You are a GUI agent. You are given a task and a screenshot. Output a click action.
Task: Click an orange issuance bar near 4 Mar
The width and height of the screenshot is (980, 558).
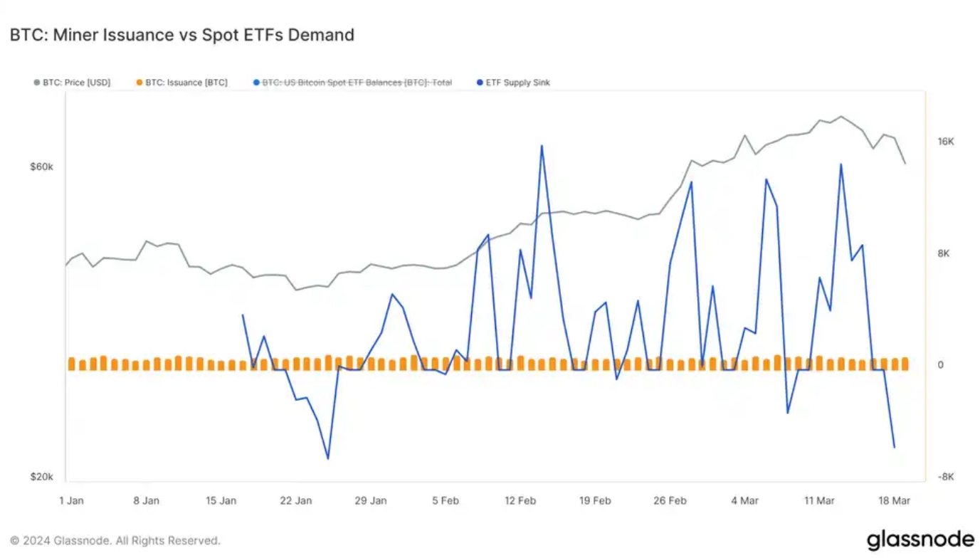pyautogui.click(x=744, y=363)
